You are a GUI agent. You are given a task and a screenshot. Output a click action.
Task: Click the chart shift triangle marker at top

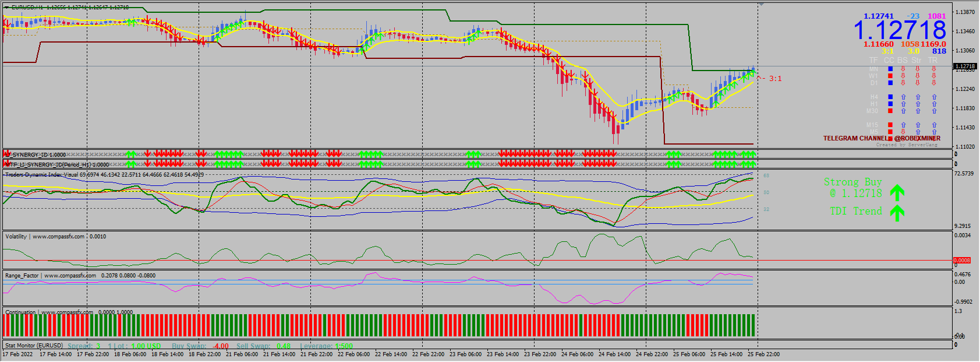(761, 4)
